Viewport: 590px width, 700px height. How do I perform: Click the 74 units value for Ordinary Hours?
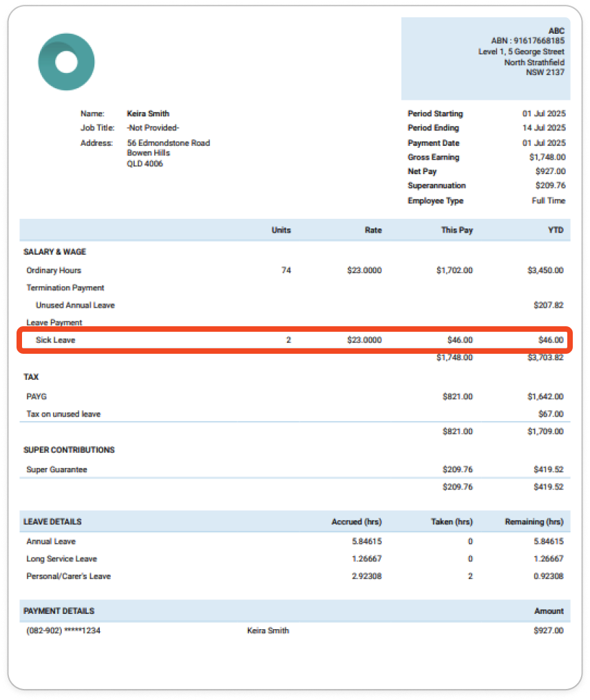tap(286, 270)
